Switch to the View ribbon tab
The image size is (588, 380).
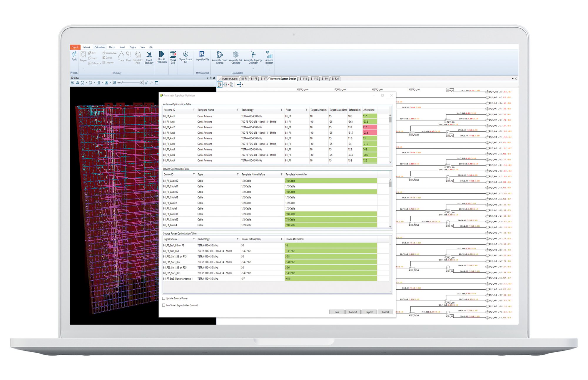click(143, 47)
